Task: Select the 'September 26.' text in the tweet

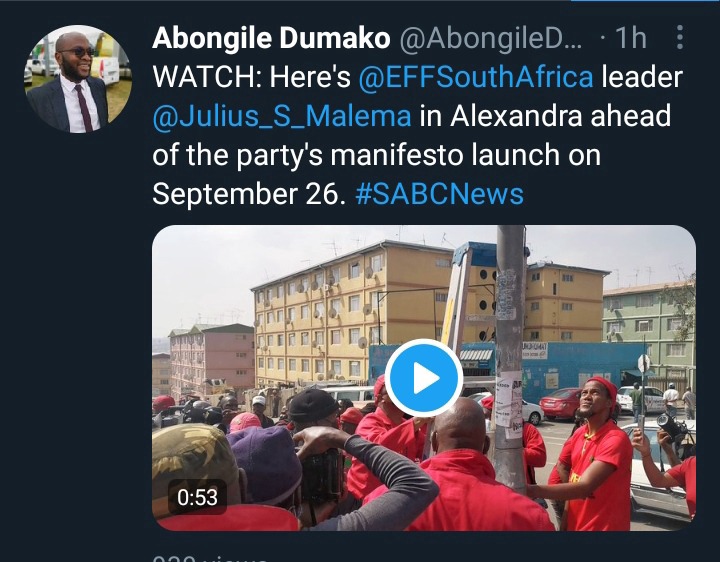Action: pos(248,193)
